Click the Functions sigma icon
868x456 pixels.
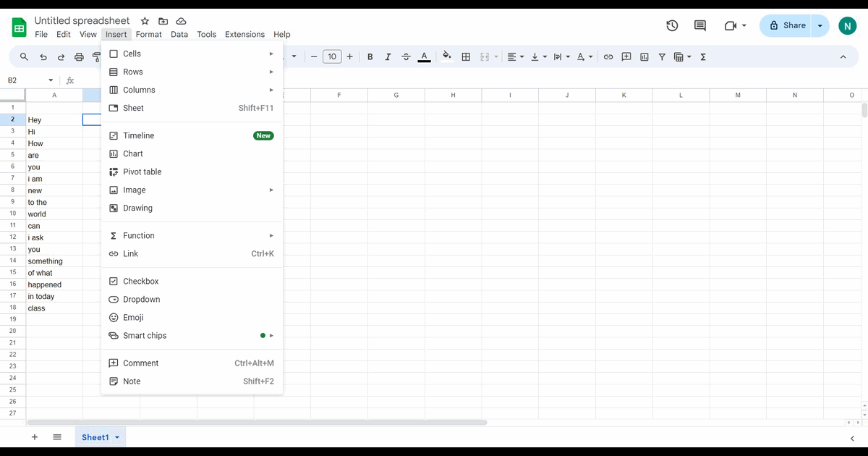pos(703,56)
